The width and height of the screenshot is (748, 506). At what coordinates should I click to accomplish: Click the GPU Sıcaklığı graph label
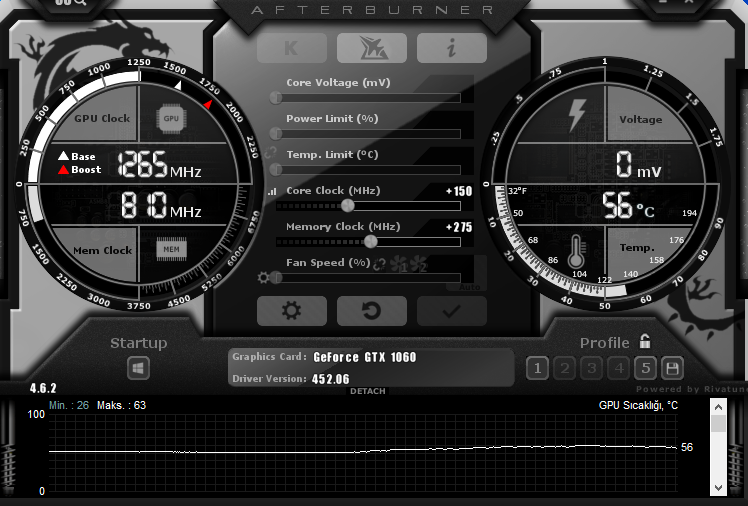coord(638,405)
